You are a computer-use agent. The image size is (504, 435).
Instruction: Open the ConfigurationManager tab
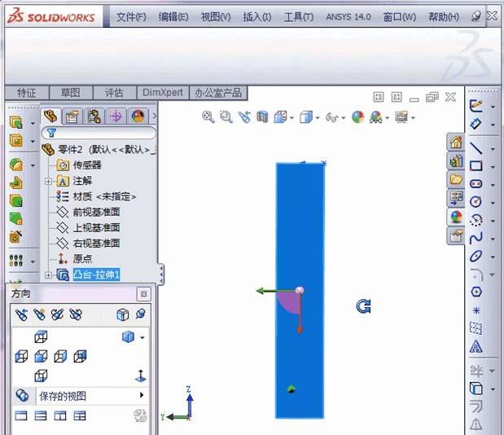[x=94, y=116]
